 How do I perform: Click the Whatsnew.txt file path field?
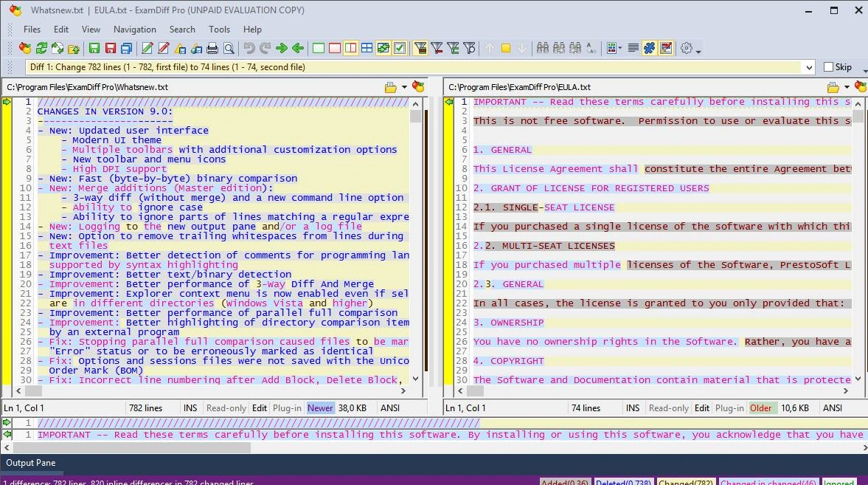coord(192,87)
